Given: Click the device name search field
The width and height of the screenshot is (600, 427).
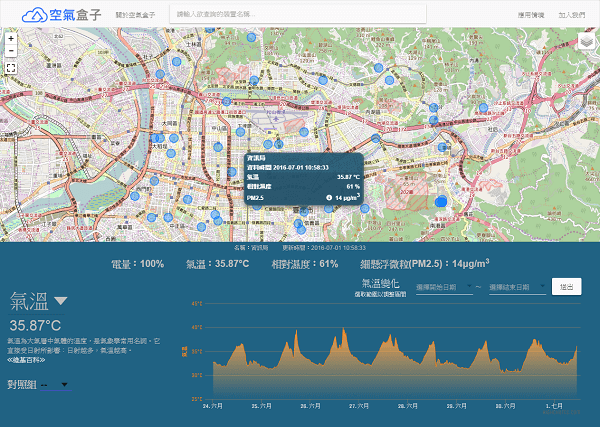Looking at the screenshot, I should point(298,15).
